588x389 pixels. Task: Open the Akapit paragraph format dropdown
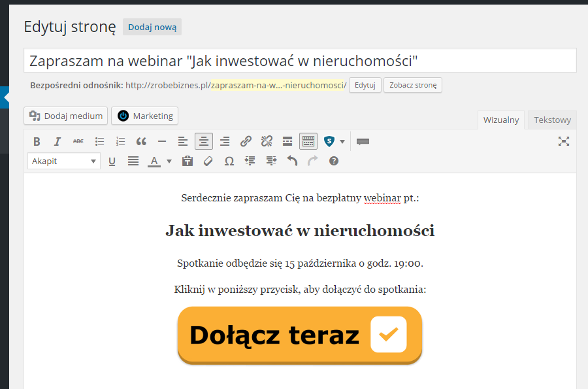64,161
